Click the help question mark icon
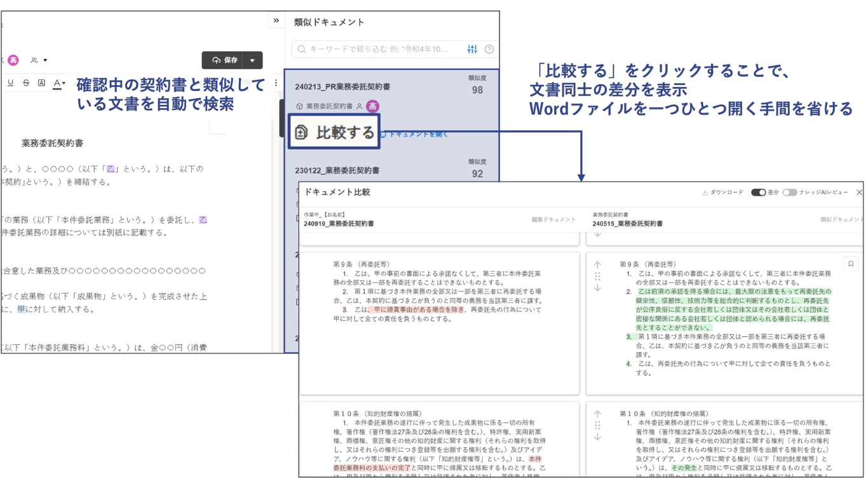The width and height of the screenshot is (868, 488). coord(489,49)
